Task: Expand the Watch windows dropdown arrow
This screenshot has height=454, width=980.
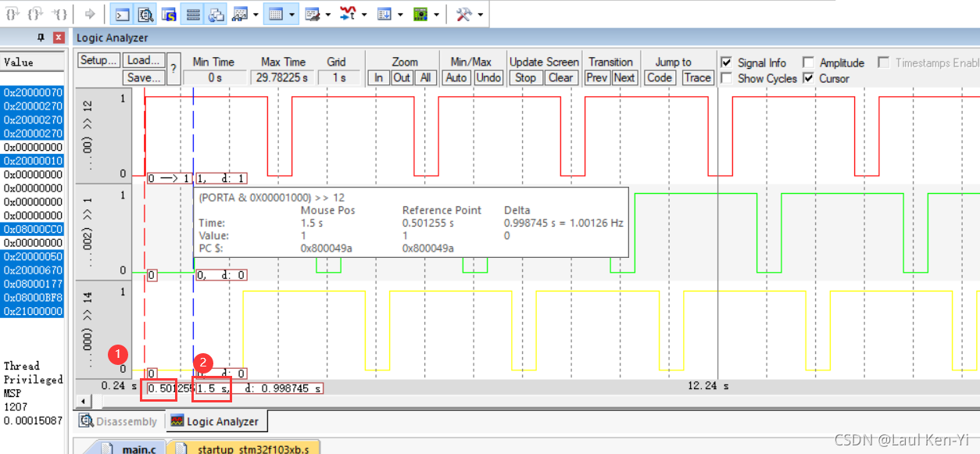Action: pyautogui.click(x=256, y=14)
